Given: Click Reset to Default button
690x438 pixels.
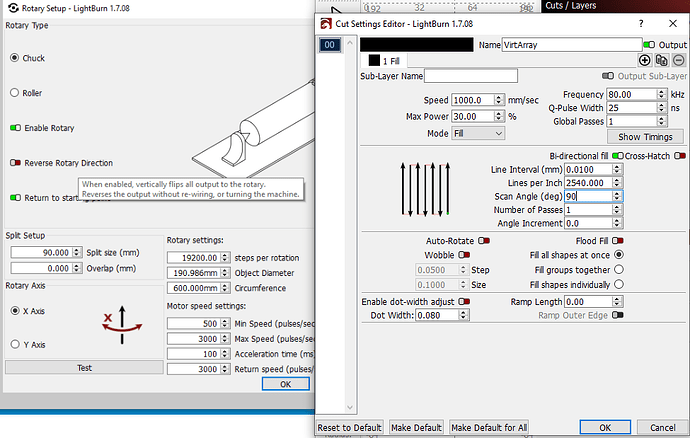Looking at the screenshot, I should click(x=349, y=427).
